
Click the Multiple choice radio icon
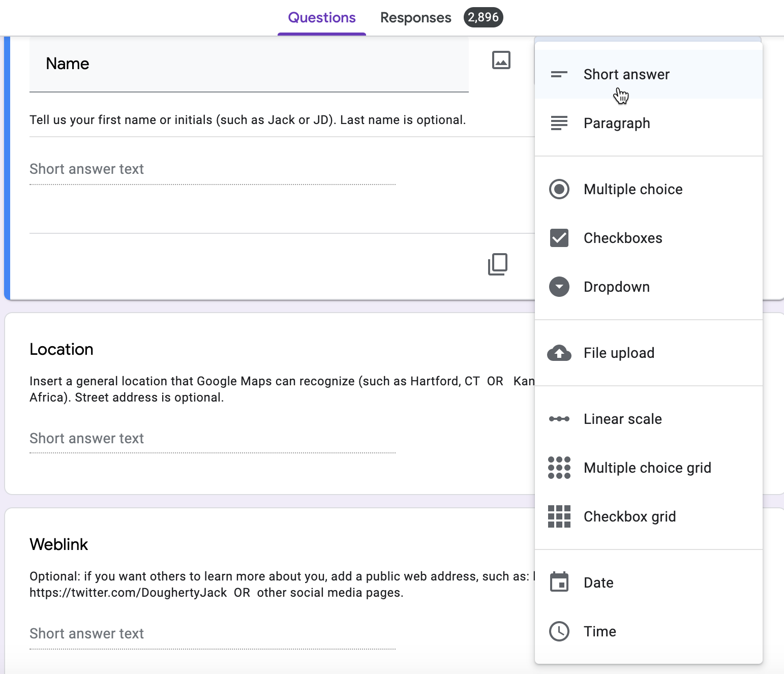559,189
